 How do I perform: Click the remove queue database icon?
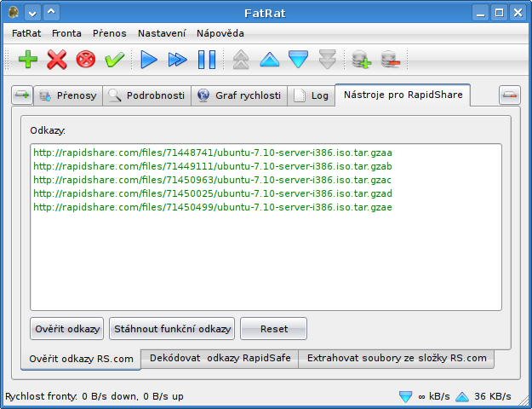[390, 60]
